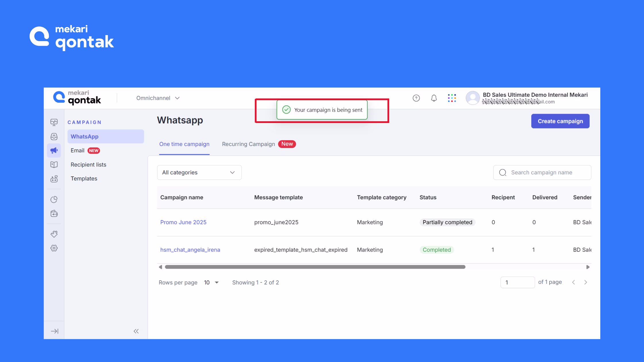
Task: Open Recipient lists menu item
Action: 89,165
